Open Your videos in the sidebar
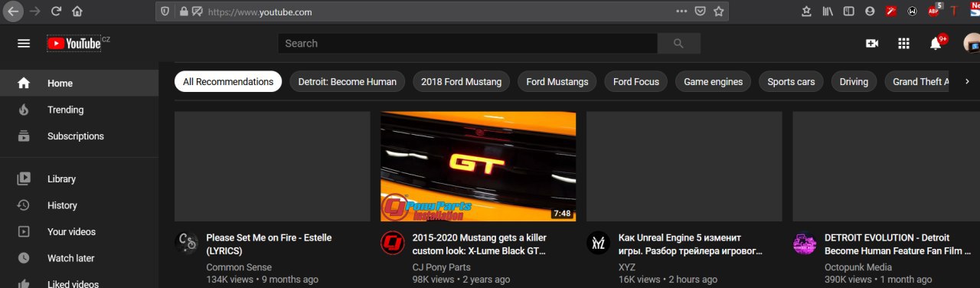The height and width of the screenshot is (288, 980). pyautogui.click(x=80, y=231)
